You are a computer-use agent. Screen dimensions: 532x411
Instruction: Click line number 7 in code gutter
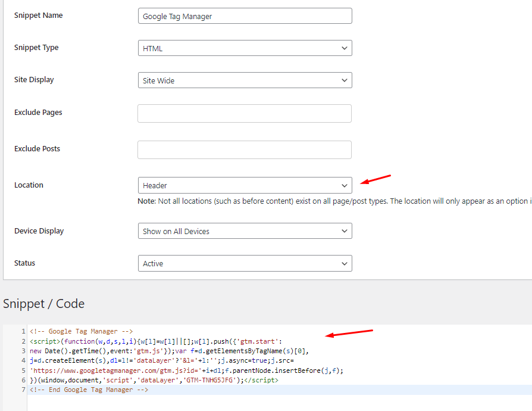tap(23, 390)
